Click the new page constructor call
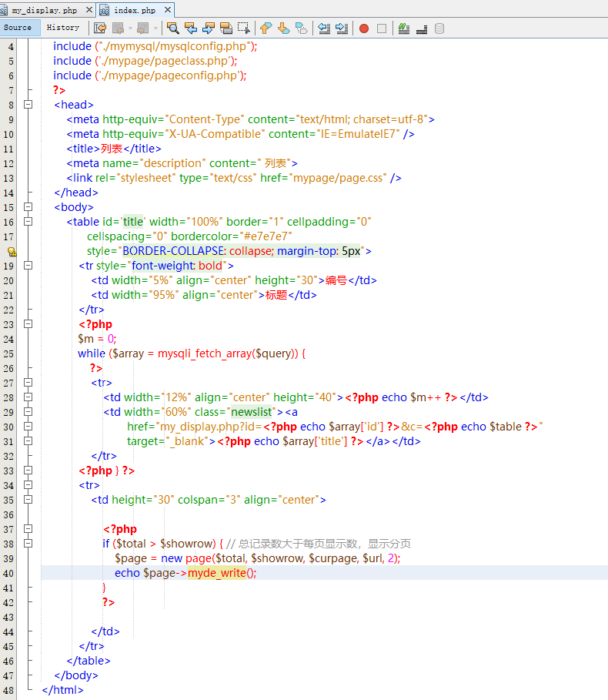 click(281, 558)
